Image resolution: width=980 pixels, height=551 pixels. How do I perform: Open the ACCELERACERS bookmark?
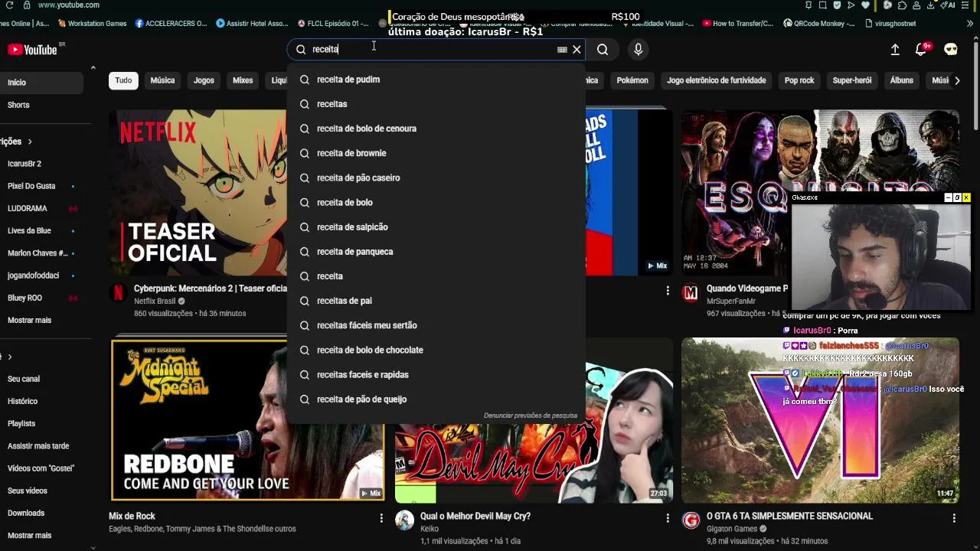click(171, 24)
